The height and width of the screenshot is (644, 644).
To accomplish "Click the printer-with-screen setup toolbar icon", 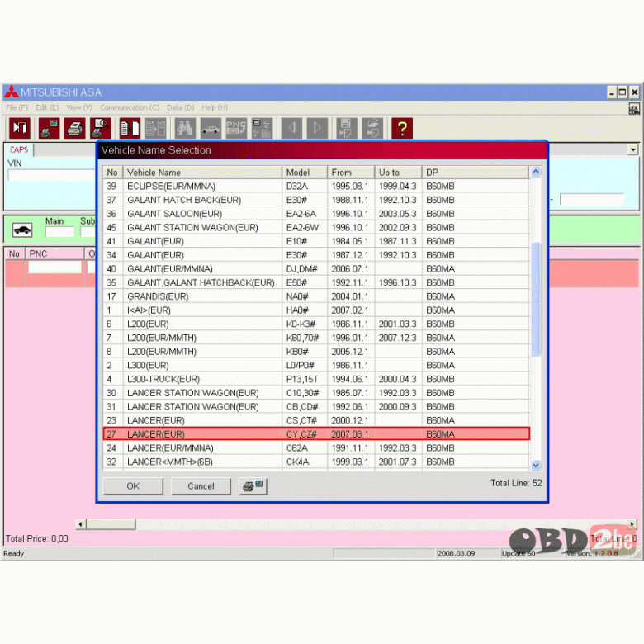I will coord(50,128).
